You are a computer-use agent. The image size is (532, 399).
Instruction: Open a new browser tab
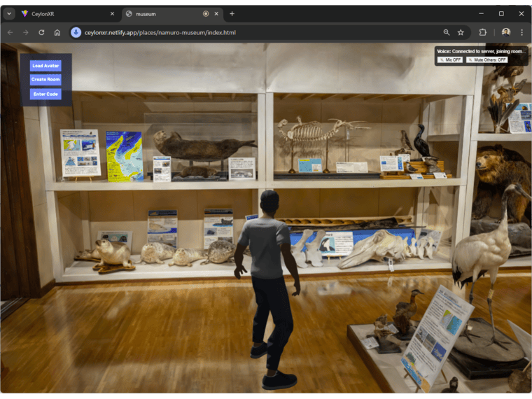pyautogui.click(x=232, y=13)
